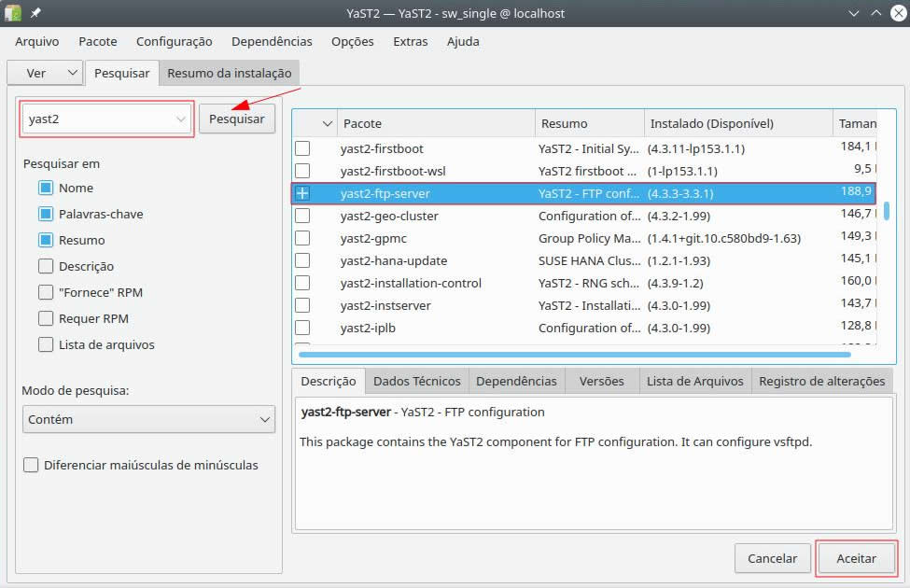The image size is (910, 588).
Task: Uncheck the Palavras-chave search option
Action: (x=46, y=214)
